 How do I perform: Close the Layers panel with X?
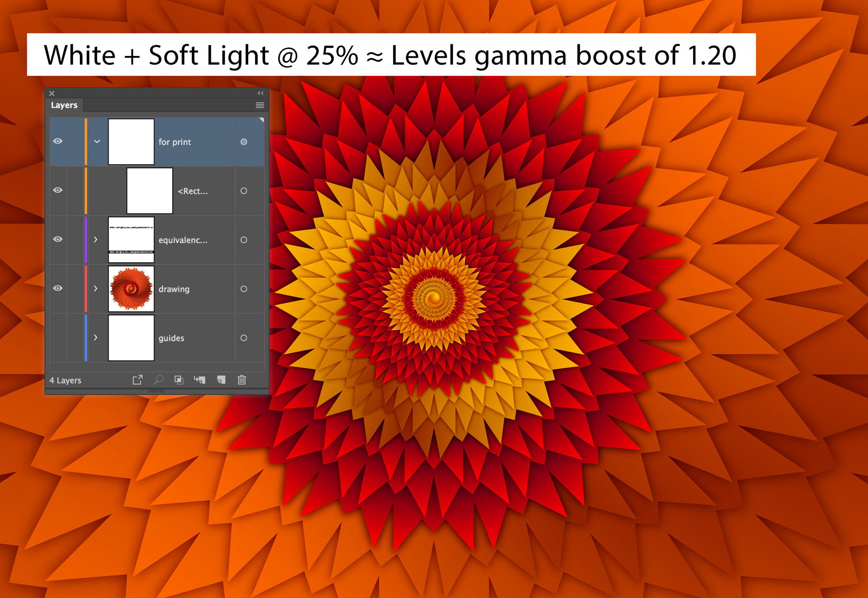(52, 93)
